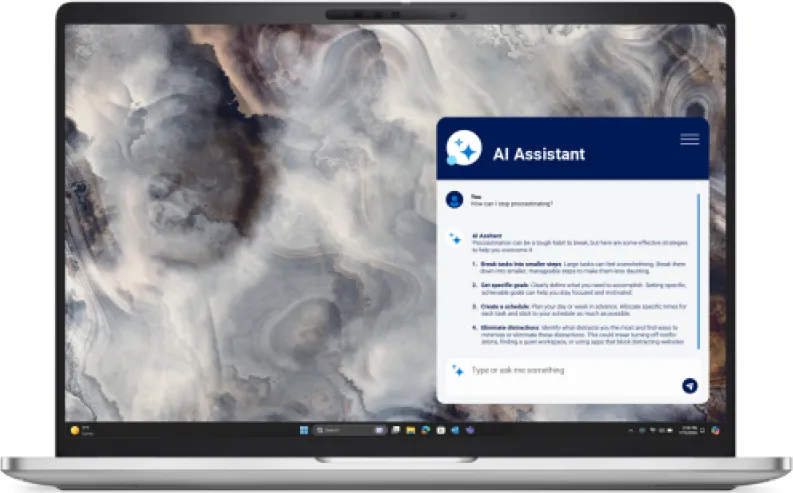The height and width of the screenshot is (493, 793).
Task: Open the Windows Start menu
Action: coord(304,430)
